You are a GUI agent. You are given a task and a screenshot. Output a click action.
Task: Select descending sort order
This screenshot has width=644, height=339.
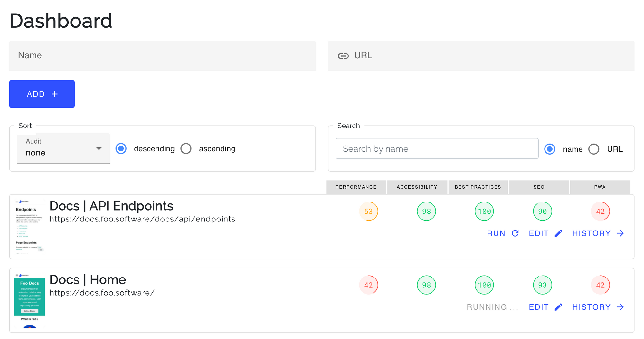click(x=121, y=149)
